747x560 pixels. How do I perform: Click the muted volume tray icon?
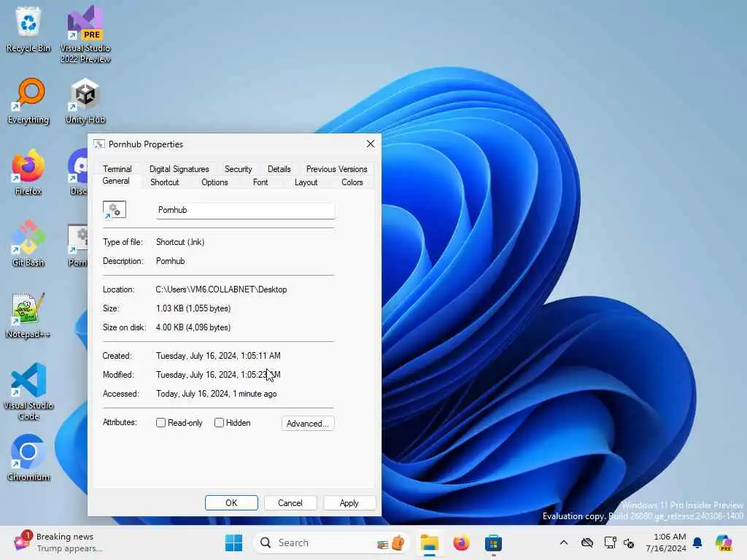pyautogui.click(x=629, y=542)
